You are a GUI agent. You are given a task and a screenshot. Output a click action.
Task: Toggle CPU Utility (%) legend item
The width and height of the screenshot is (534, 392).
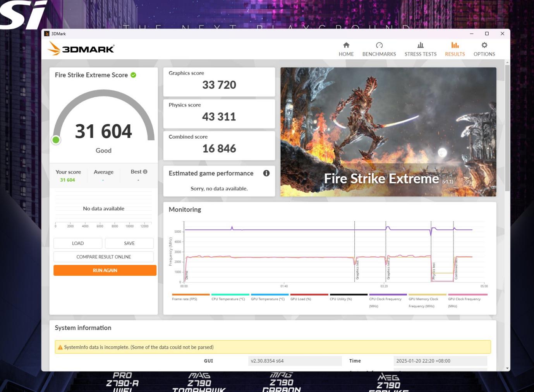click(349, 297)
